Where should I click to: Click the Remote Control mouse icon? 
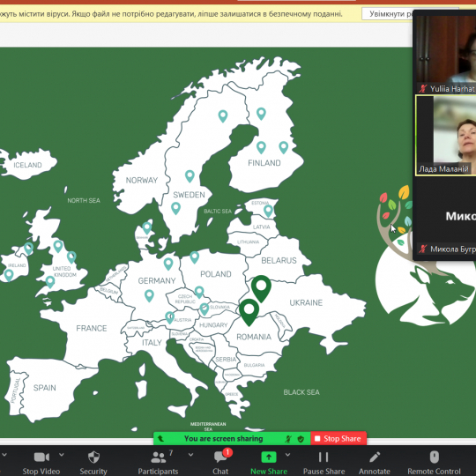[434, 457]
